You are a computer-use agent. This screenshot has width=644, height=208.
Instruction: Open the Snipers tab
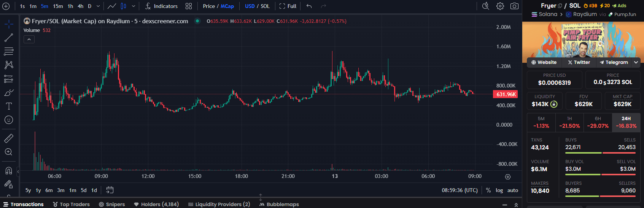click(112, 204)
